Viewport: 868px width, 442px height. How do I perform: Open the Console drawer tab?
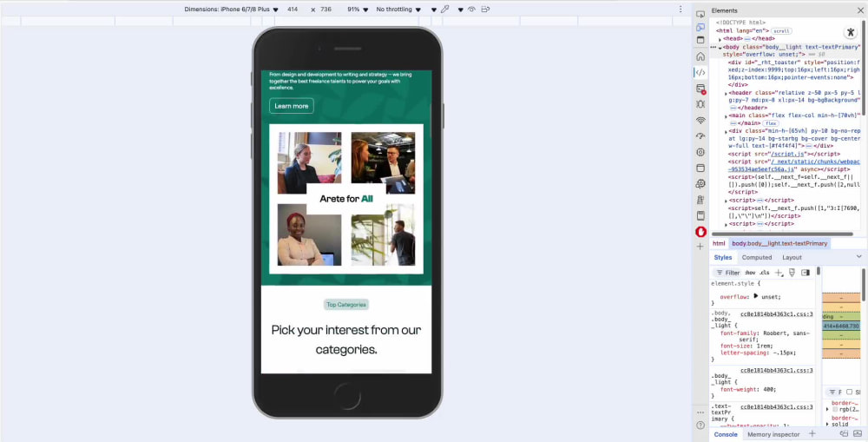pyautogui.click(x=725, y=434)
